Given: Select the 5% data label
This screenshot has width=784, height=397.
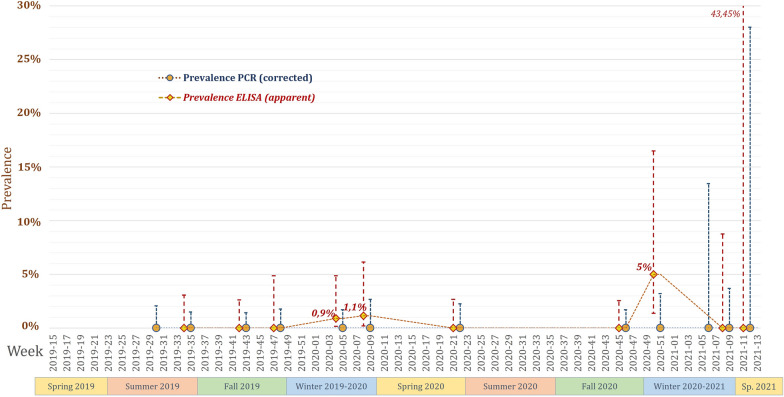Looking at the screenshot, I should [x=644, y=267].
